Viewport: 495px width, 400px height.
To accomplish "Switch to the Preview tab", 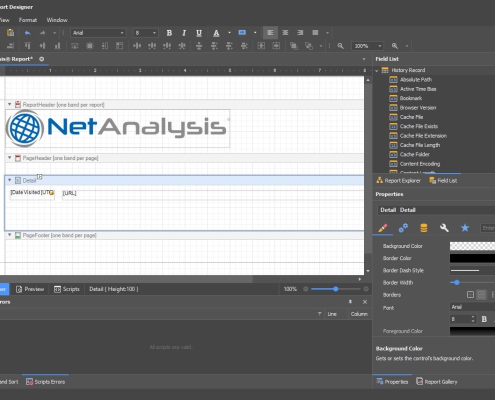I will point(30,289).
